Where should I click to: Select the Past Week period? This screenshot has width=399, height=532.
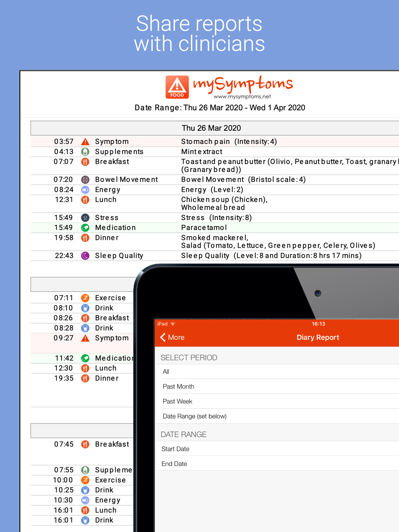[x=277, y=401]
